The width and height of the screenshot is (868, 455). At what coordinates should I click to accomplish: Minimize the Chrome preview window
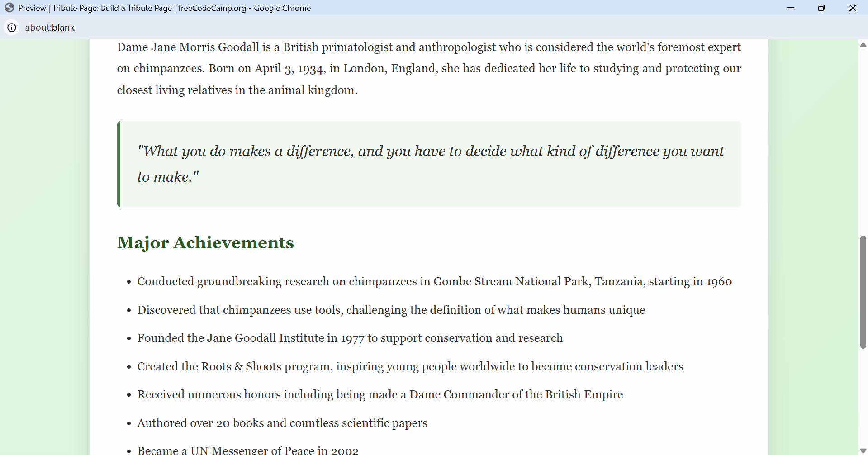coord(790,8)
